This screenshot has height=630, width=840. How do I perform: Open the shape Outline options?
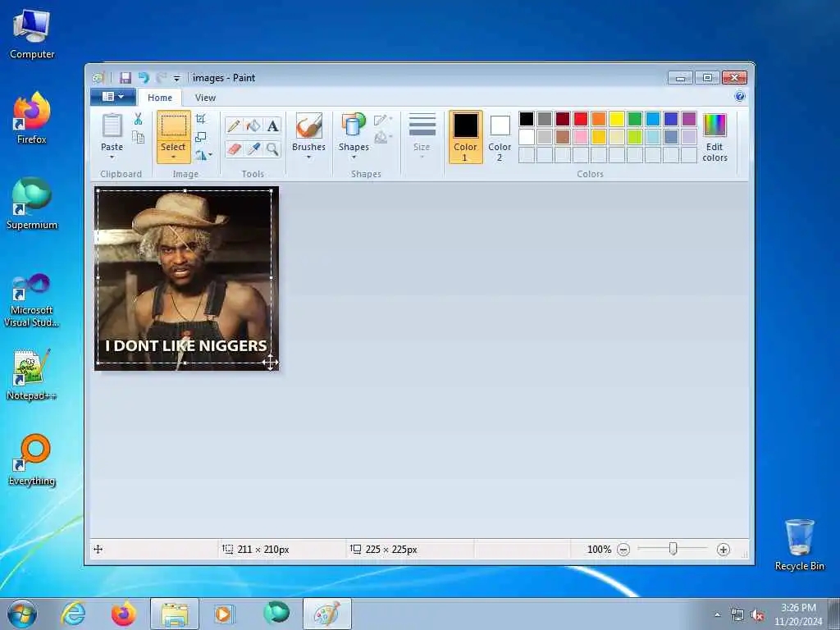383,120
